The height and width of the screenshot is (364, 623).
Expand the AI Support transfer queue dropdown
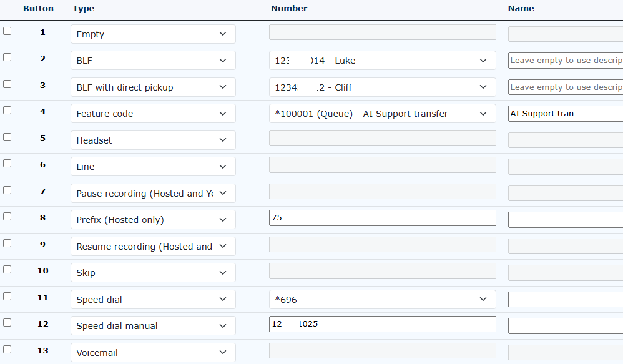[382, 114]
